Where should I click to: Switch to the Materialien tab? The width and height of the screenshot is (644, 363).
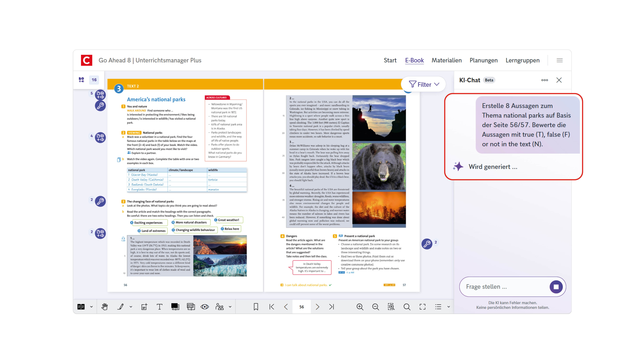tap(446, 60)
